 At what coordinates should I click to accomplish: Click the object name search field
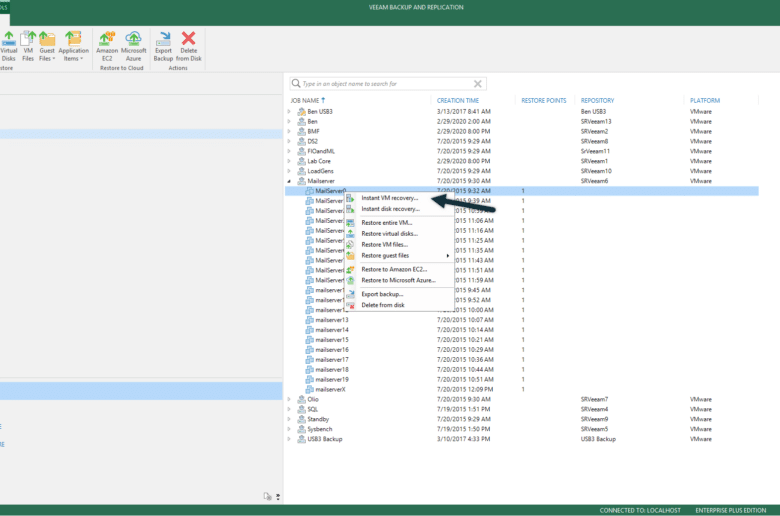point(387,84)
